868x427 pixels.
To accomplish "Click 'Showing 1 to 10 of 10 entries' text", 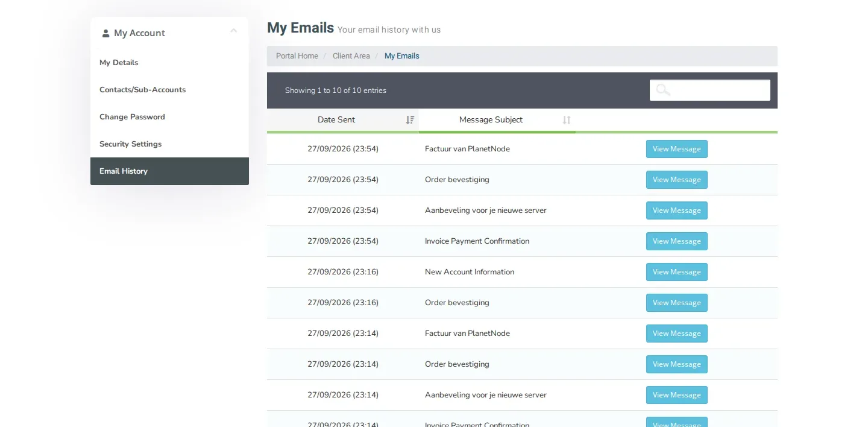I will (336, 90).
